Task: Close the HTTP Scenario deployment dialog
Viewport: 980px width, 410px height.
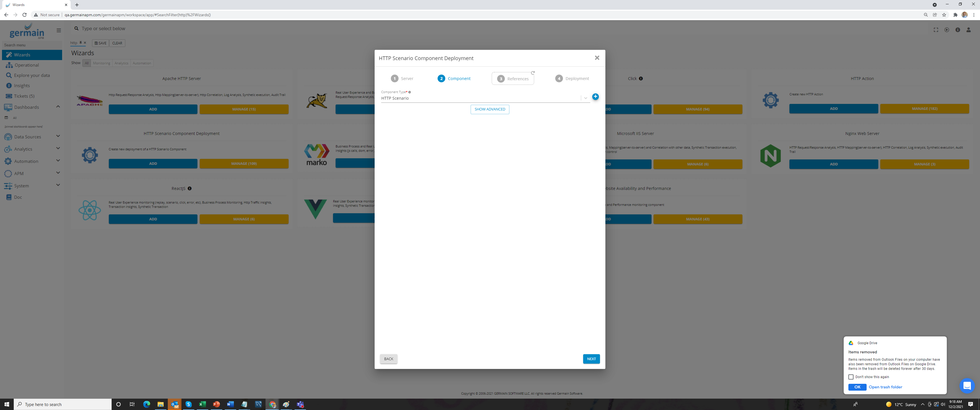Action: coord(597,58)
